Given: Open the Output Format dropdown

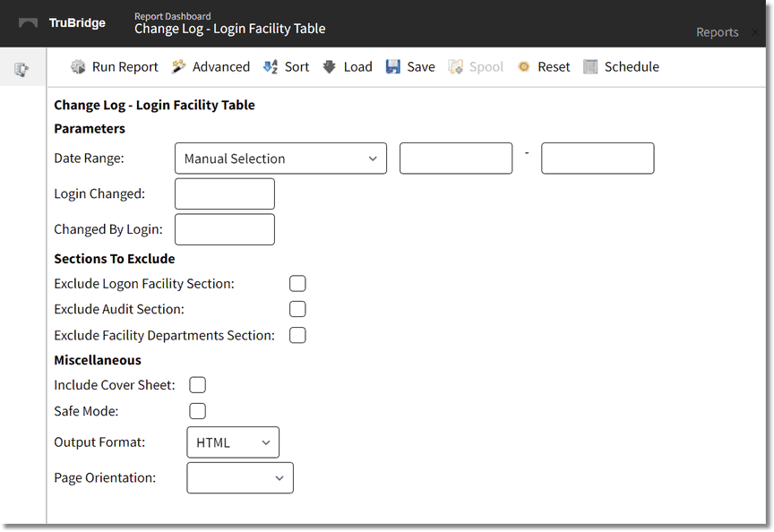Looking at the screenshot, I should coord(233,442).
